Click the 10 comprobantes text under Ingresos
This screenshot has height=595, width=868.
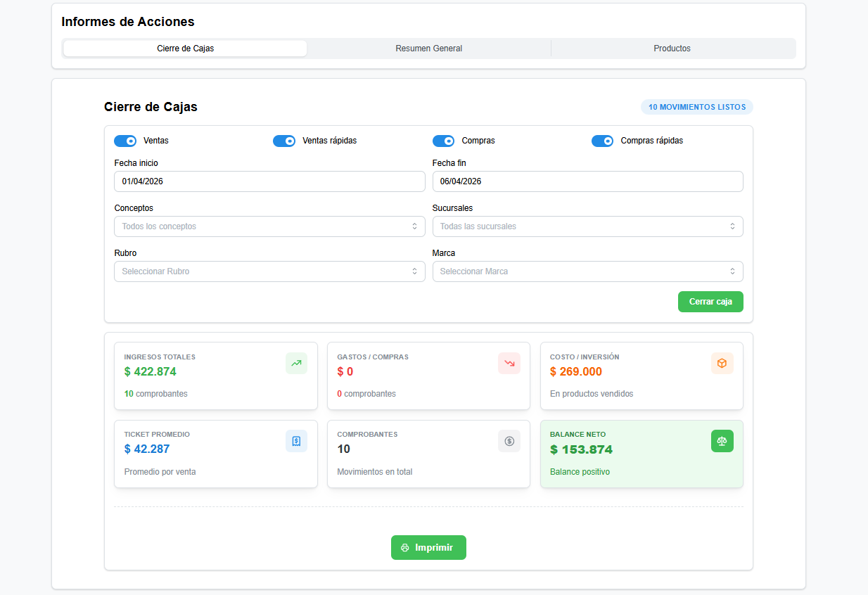[x=155, y=394]
